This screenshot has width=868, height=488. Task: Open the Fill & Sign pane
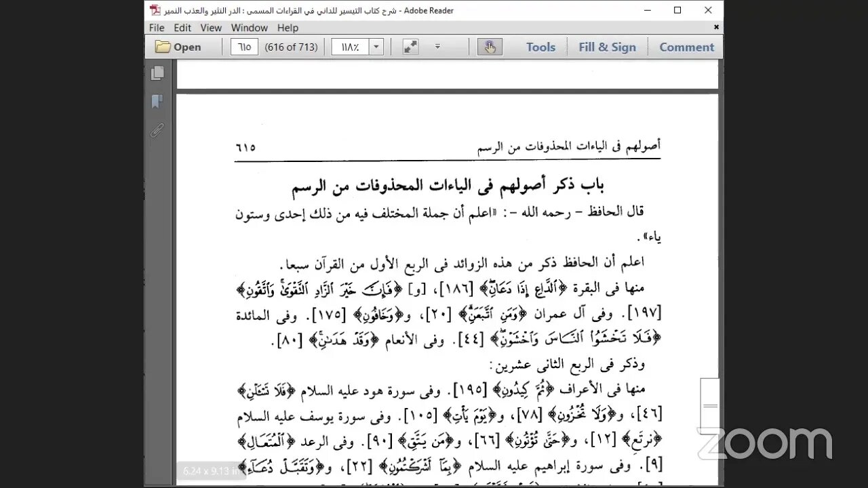pos(607,47)
